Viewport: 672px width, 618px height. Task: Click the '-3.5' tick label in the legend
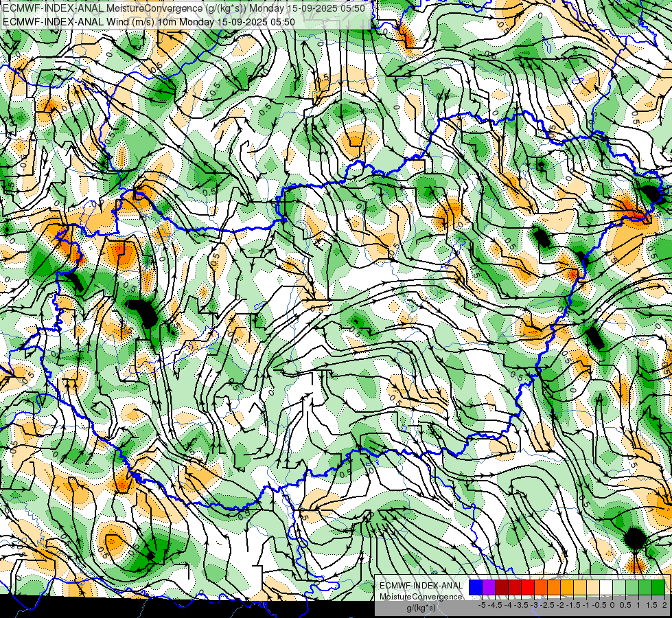522,605
